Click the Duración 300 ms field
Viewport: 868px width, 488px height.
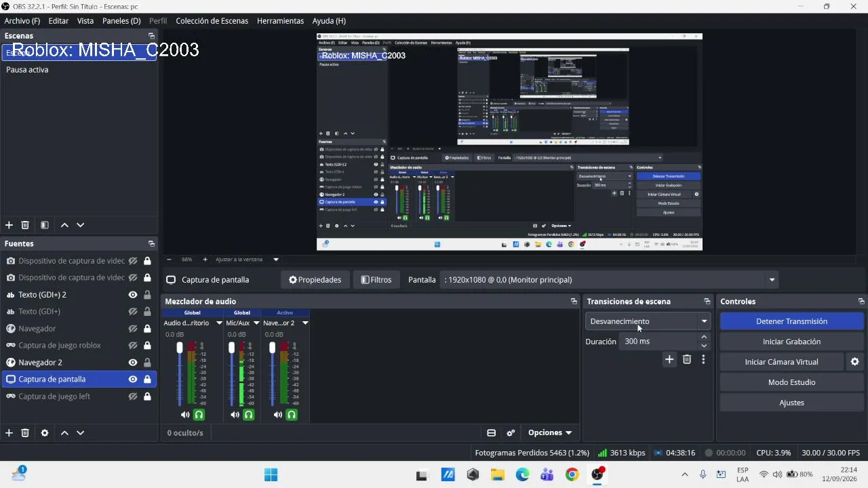(x=658, y=342)
